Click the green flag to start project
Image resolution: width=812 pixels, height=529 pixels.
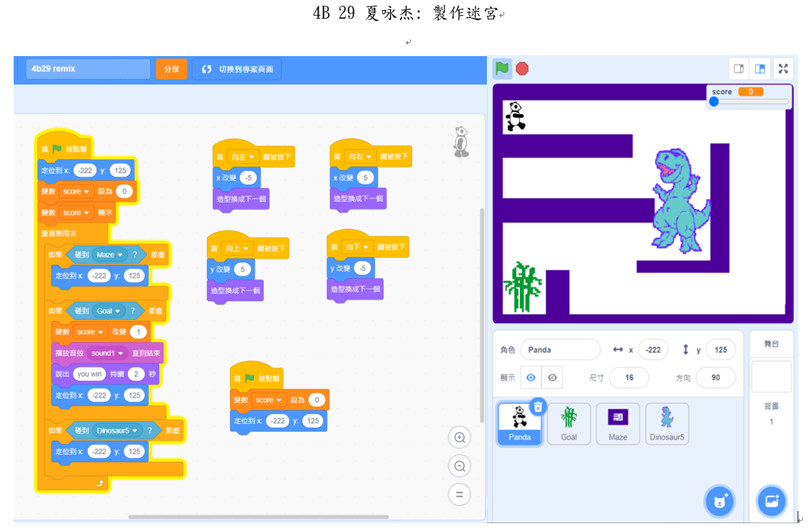click(502, 68)
